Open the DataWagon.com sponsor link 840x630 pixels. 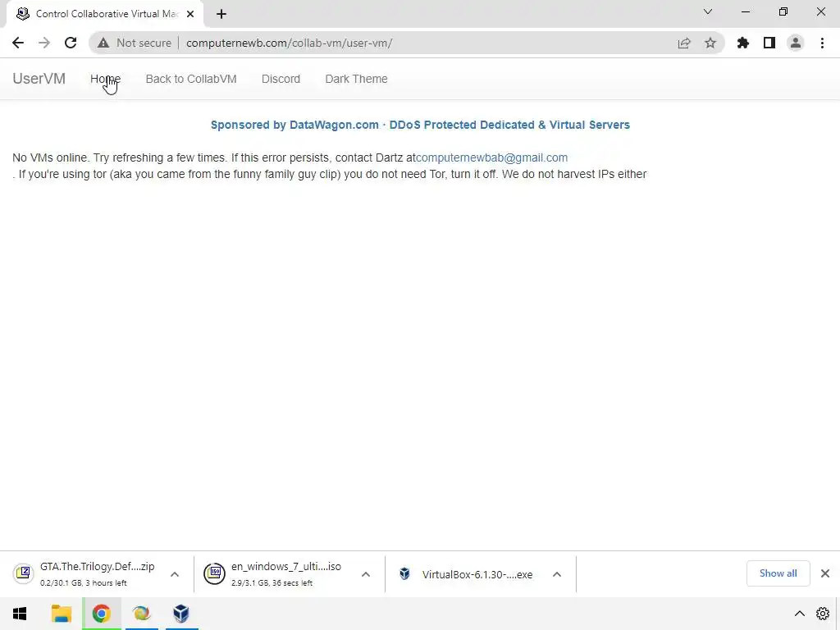pyautogui.click(x=420, y=125)
